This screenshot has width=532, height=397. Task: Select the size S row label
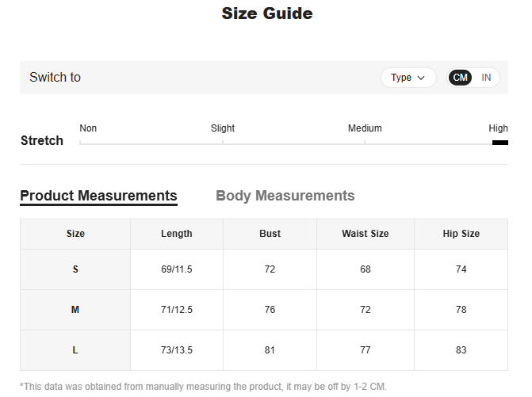click(75, 269)
